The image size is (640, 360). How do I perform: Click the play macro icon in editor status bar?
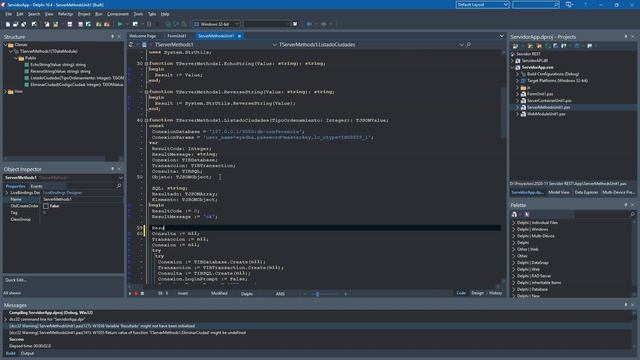130,293
